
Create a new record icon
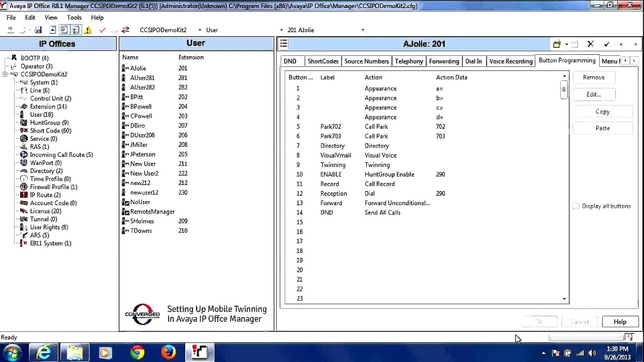pyautogui.click(x=557, y=44)
